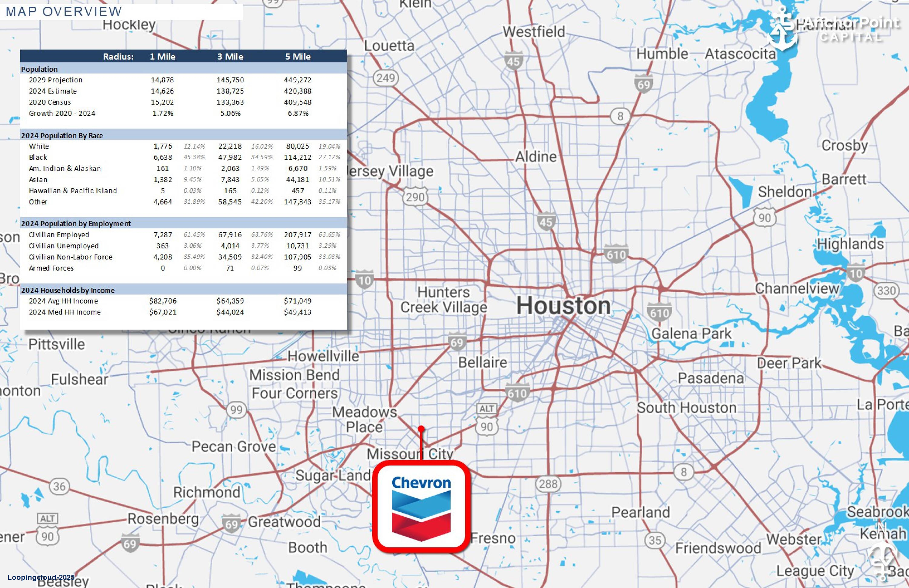
Task: Click the Pecan Grove label
Action: click(x=233, y=447)
